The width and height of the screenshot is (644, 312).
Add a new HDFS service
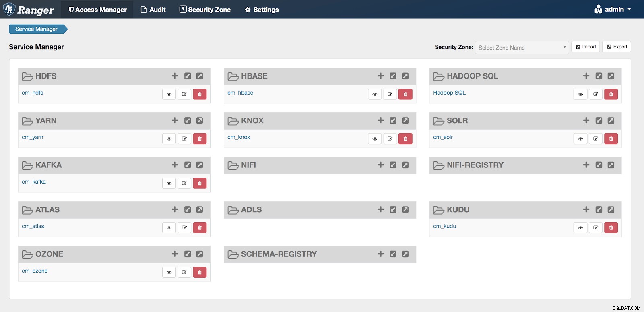(x=175, y=76)
